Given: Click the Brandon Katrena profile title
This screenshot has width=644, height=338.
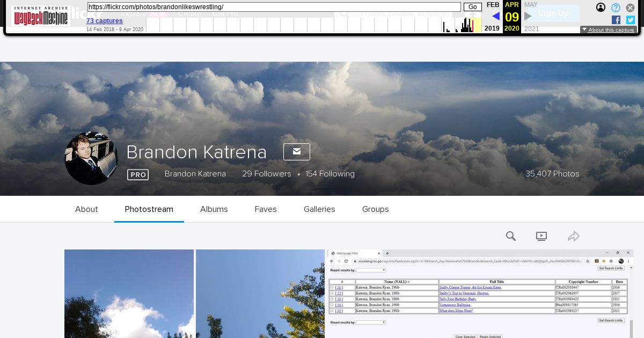Looking at the screenshot, I should [x=196, y=152].
